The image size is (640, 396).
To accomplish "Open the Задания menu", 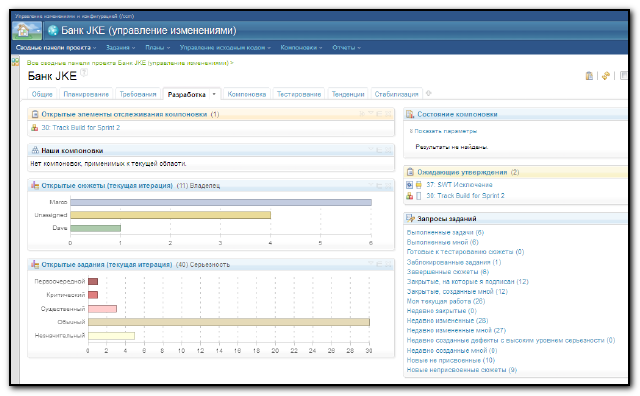I will [x=120, y=48].
